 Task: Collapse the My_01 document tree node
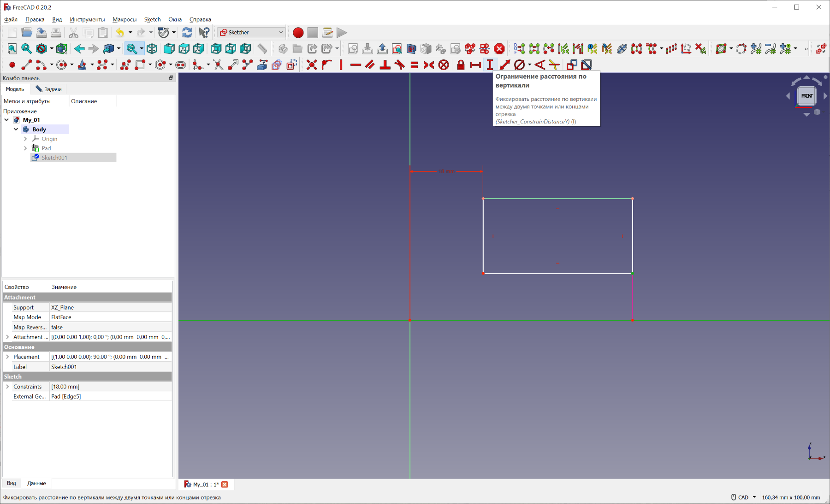(6, 120)
